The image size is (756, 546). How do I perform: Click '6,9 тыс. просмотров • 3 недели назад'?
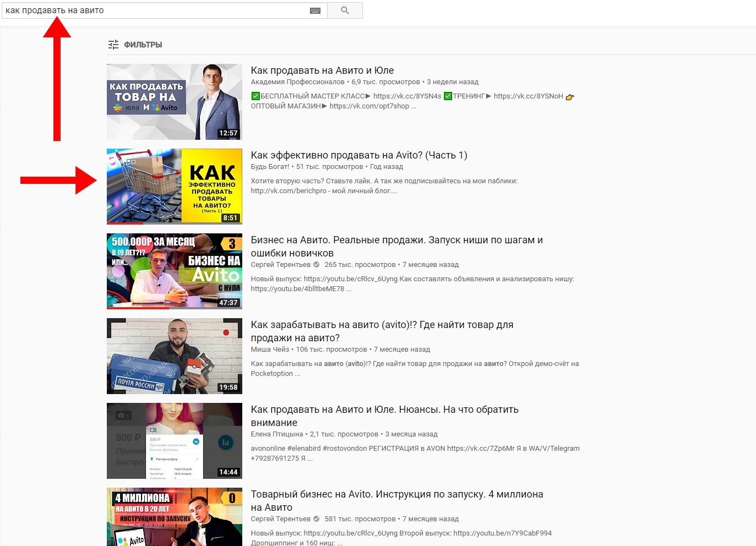415,82
